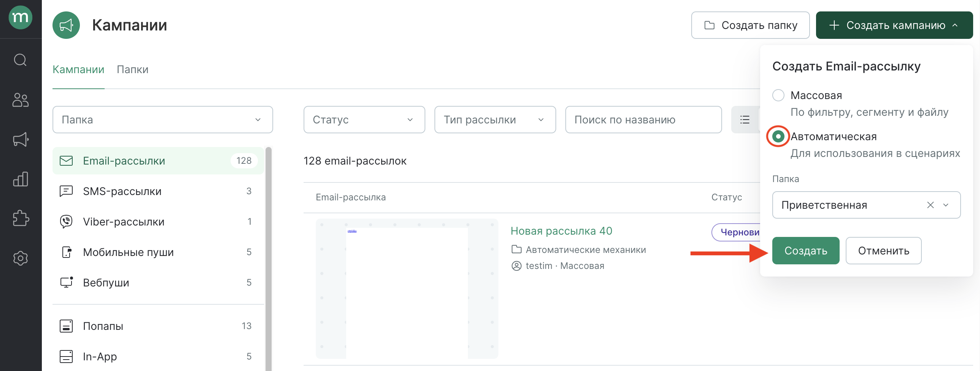Select Вебпуши in the channel list
The width and height of the screenshot is (980, 371).
point(158,283)
